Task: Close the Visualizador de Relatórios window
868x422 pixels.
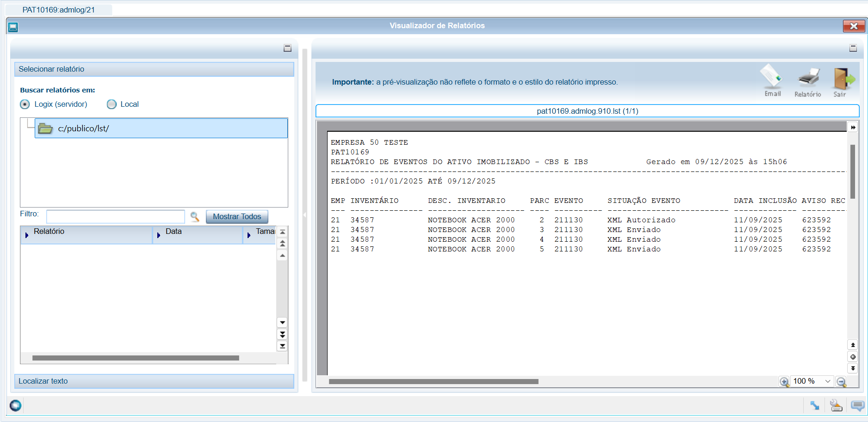Action: pos(854,26)
